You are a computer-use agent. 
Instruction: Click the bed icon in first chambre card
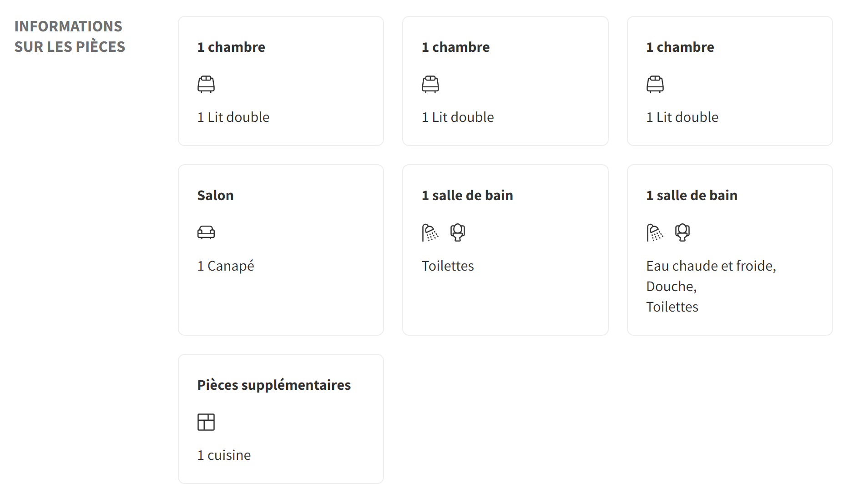pos(206,84)
